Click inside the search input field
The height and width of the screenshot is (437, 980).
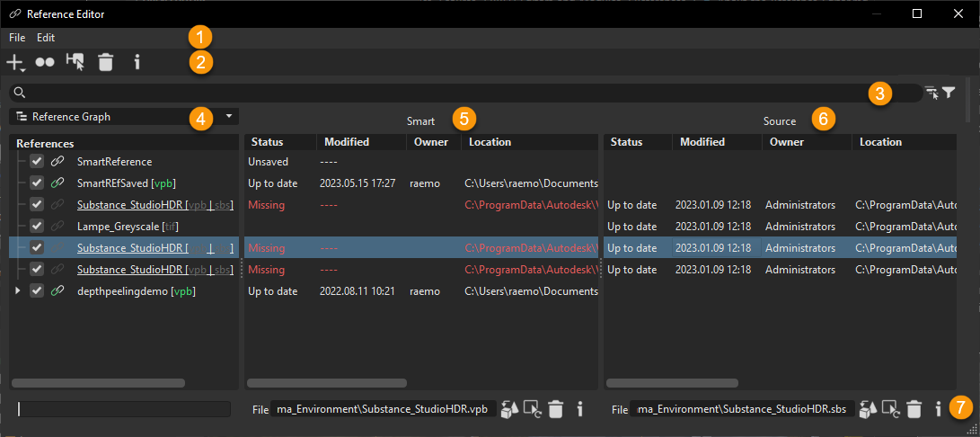click(465, 93)
